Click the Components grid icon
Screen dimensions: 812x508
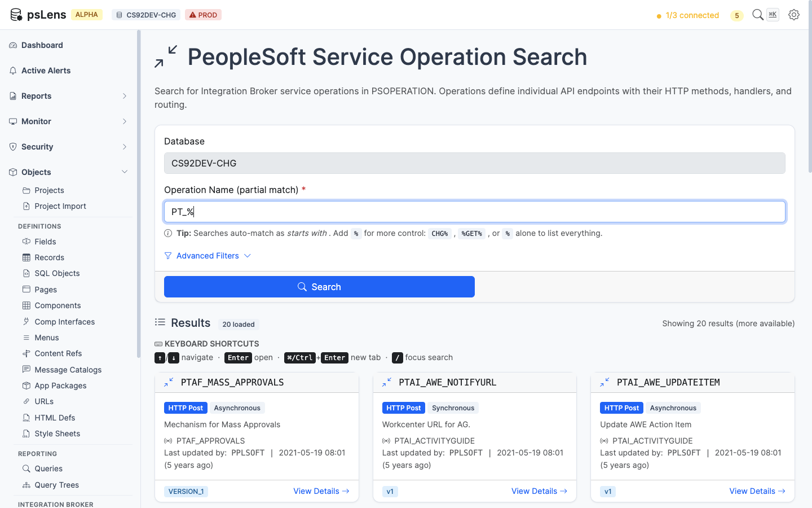[x=27, y=305]
